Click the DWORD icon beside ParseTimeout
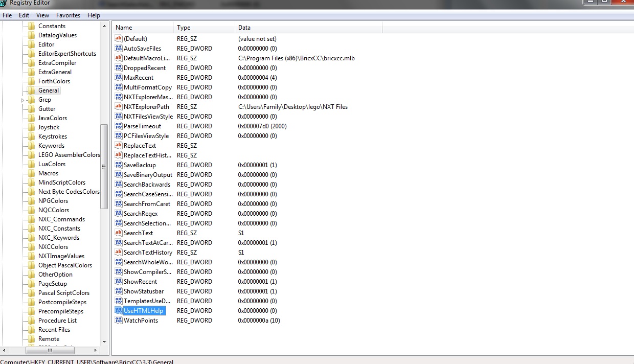Viewport: 634px width, 364px height. 119,126
